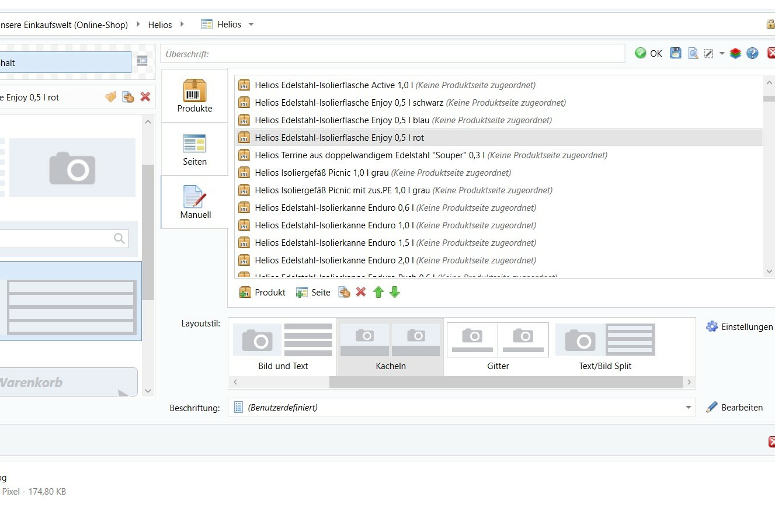The height and width of the screenshot is (532, 775).
Task: Choose the 'Bild und Text' layout style
Action: pos(283,347)
